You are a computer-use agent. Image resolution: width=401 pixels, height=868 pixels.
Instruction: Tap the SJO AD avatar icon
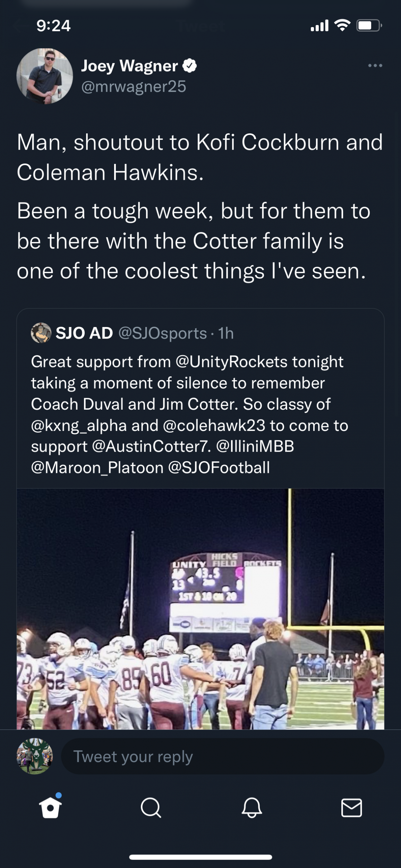point(41,333)
